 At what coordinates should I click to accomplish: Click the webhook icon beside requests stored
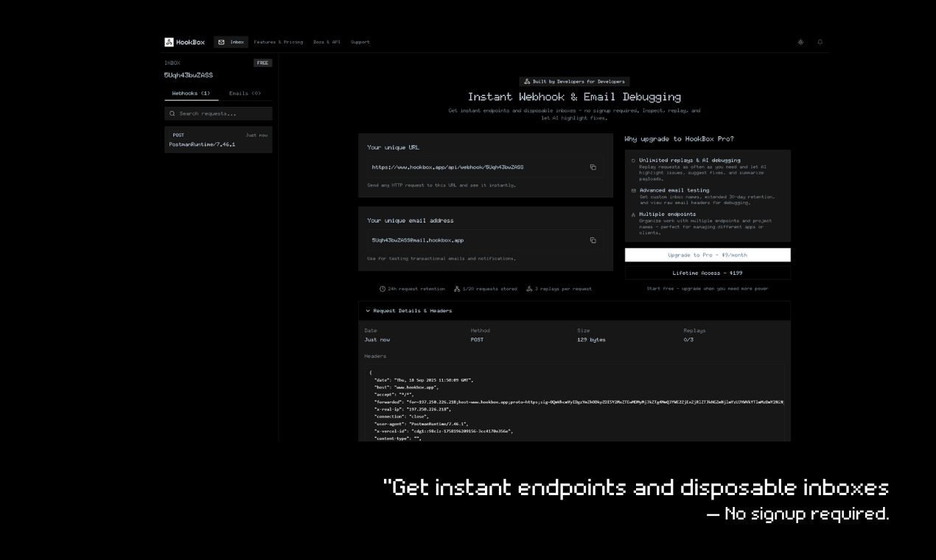(457, 289)
